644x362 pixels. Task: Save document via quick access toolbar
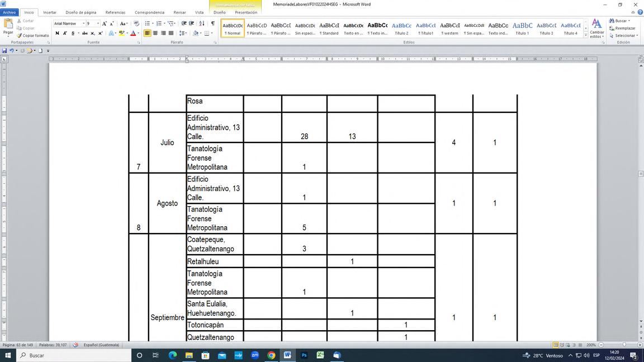tap(4, 50)
